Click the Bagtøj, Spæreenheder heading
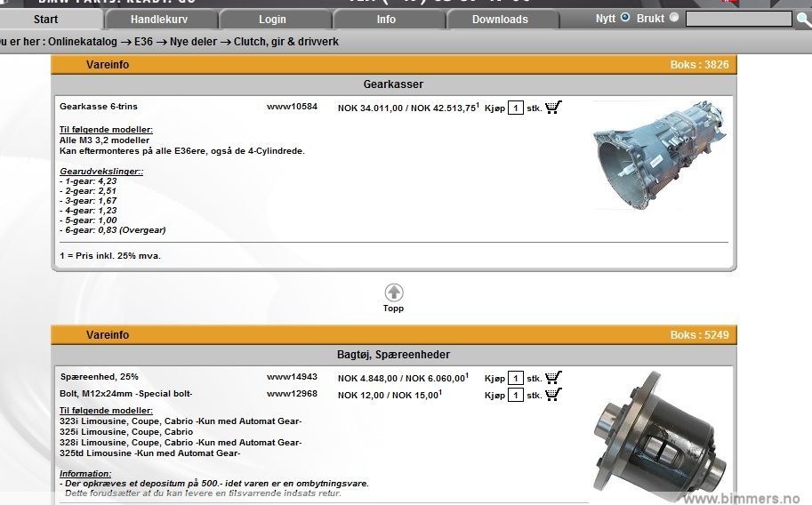812x505 pixels. [x=393, y=355]
